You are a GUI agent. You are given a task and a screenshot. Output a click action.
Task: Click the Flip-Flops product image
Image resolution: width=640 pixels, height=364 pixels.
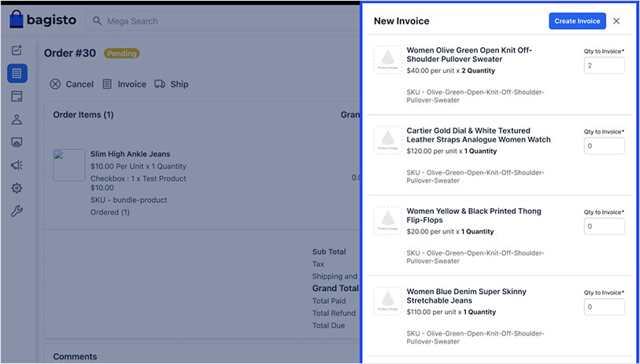point(388,220)
